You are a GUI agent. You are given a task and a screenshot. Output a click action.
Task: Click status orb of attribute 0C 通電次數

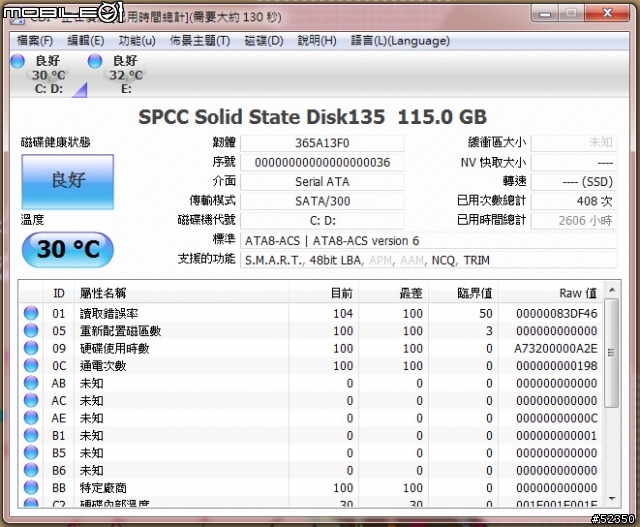point(31,365)
